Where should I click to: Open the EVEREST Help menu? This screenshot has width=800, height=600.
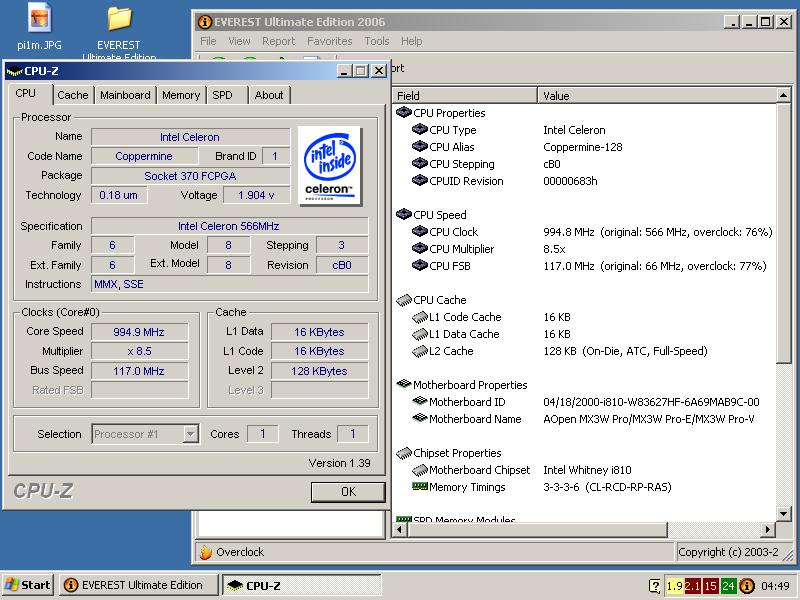pyautogui.click(x=411, y=41)
